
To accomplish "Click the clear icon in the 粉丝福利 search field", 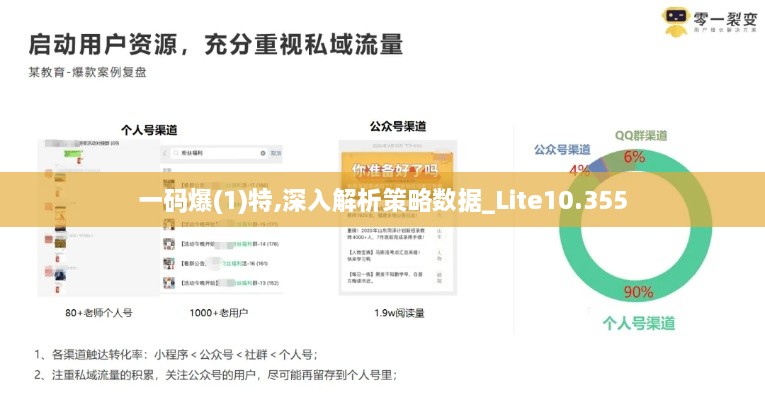I will click(262, 153).
